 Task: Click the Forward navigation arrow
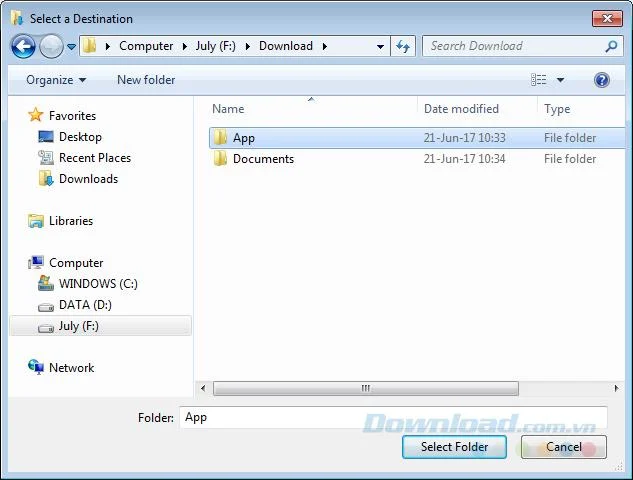(51, 46)
